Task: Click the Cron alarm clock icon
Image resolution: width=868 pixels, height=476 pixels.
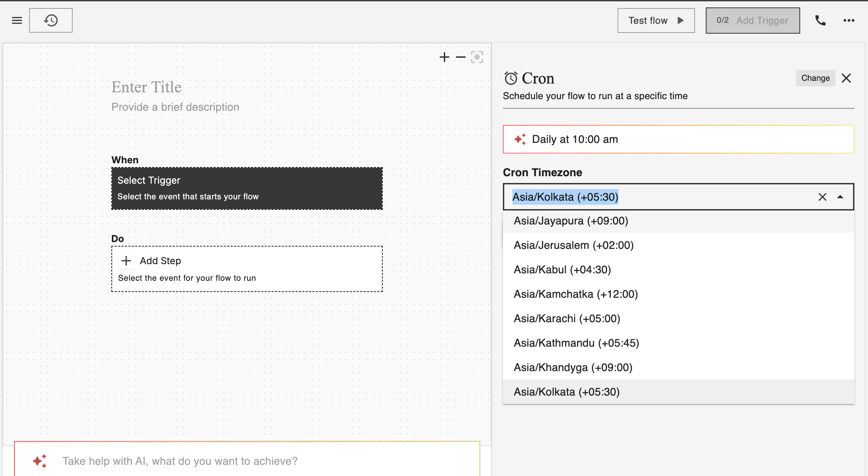Action: (x=511, y=78)
